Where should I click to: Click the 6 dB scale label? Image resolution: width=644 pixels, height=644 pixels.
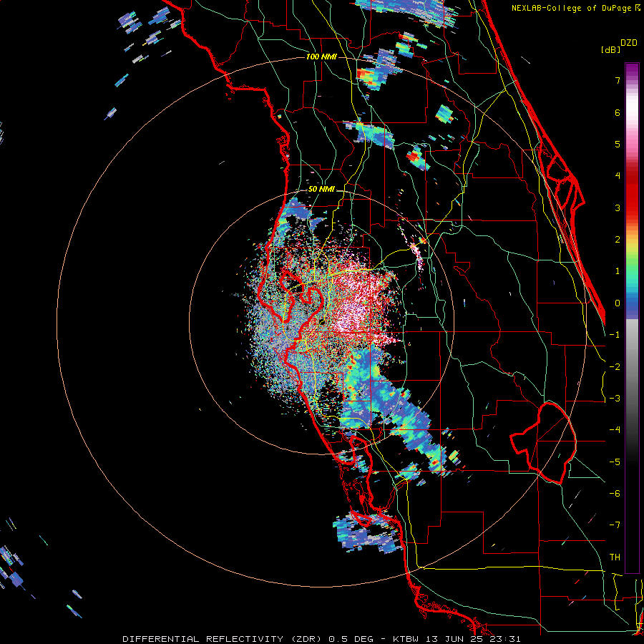tap(618, 112)
